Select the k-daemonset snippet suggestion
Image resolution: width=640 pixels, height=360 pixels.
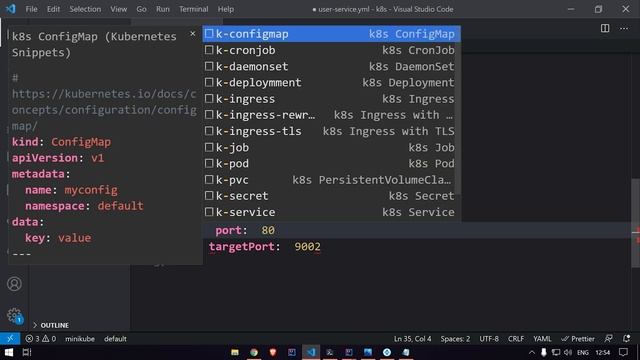329,66
